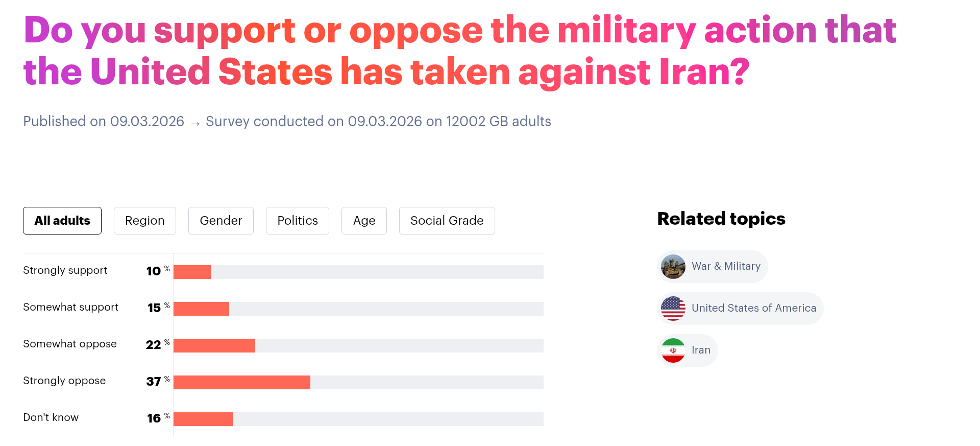View results by Age
This screenshot has width=980, height=446.
point(364,220)
